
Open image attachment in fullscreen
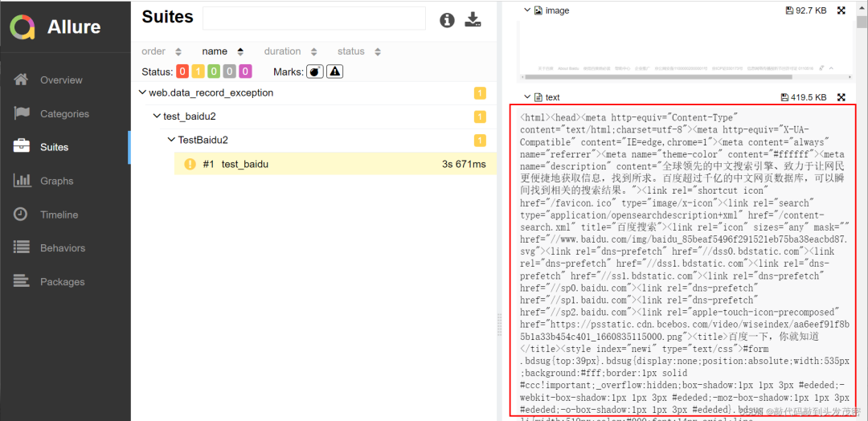pyautogui.click(x=841, y=10)
